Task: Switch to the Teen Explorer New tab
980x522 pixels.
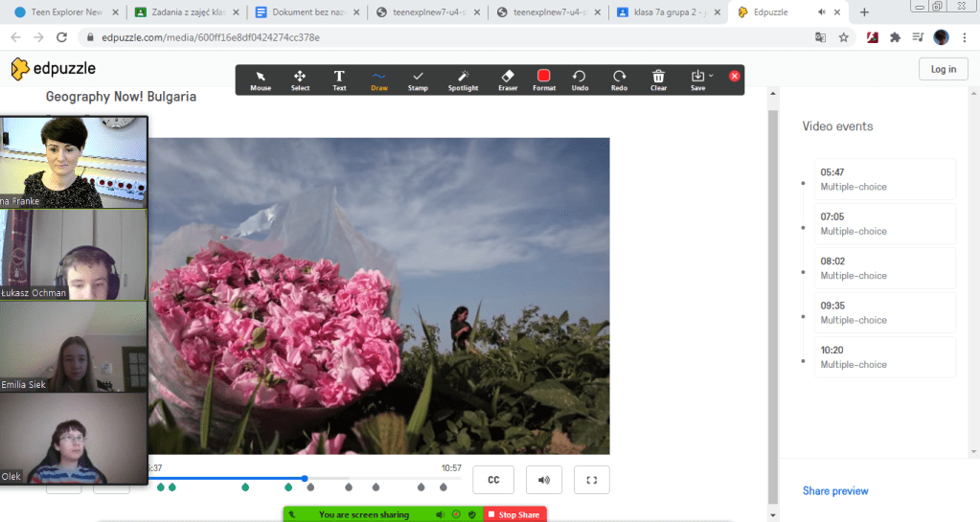Action: coord(66,12)
